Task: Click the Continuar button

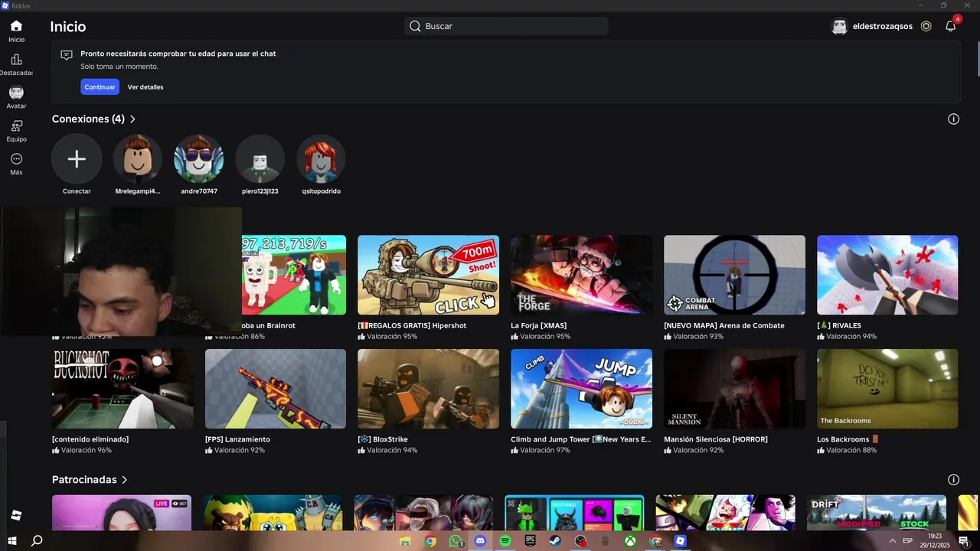Action: (x=100, y=87)
